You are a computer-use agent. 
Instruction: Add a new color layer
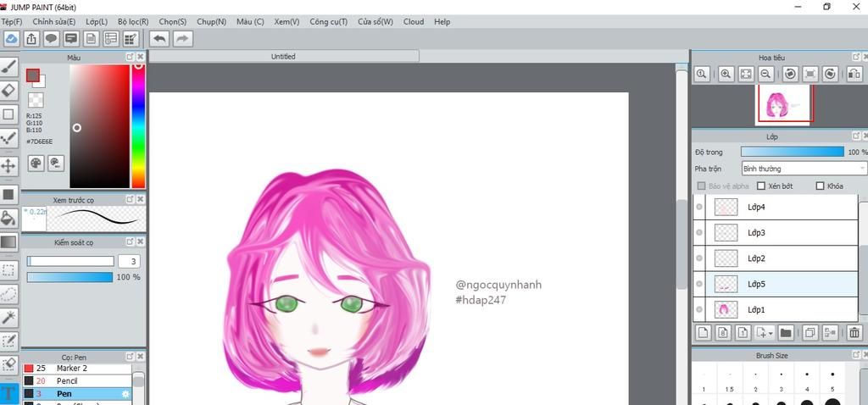tap(703, 332)
